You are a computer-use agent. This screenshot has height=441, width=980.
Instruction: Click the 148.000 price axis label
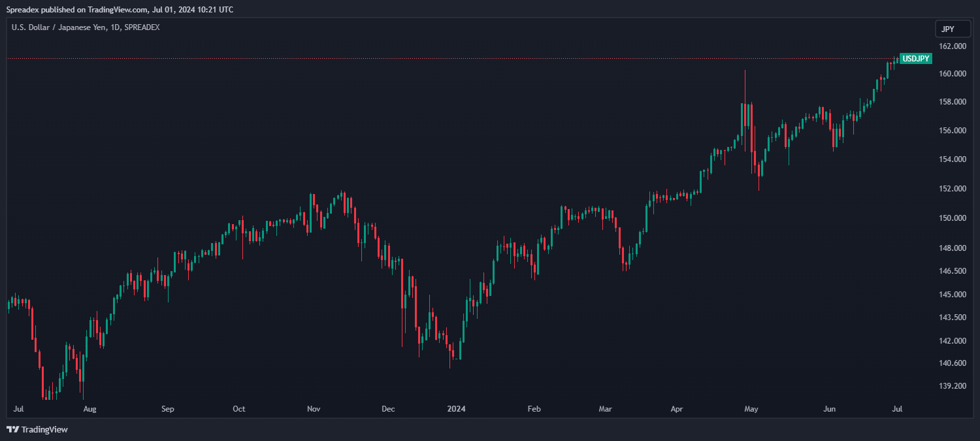coord(953,248)
